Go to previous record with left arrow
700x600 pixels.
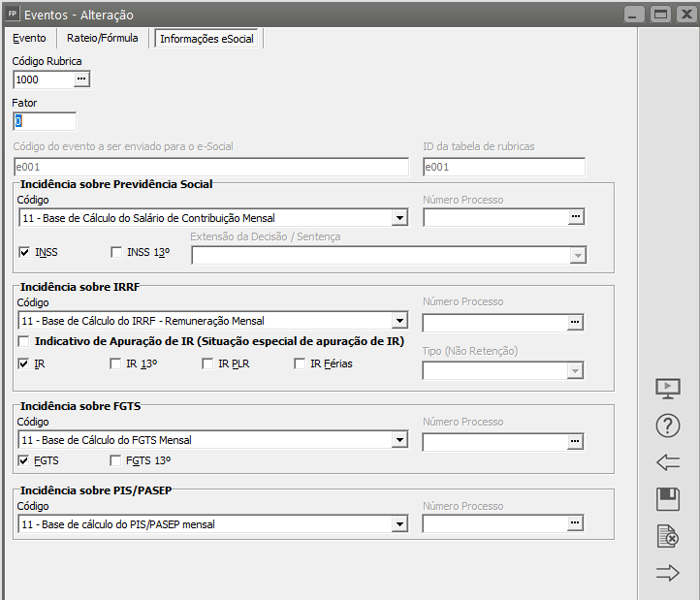[668, 462]
